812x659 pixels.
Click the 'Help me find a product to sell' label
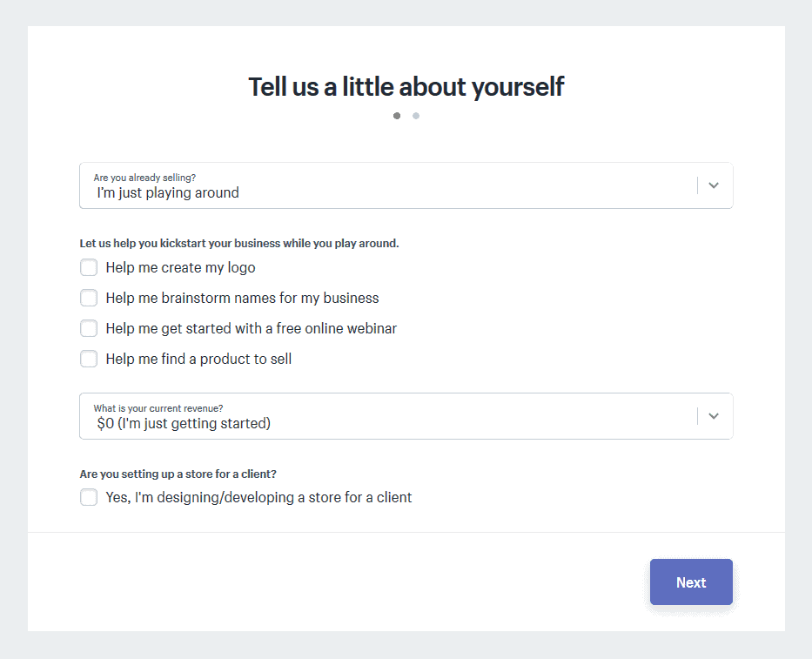[x=198, y=359]
